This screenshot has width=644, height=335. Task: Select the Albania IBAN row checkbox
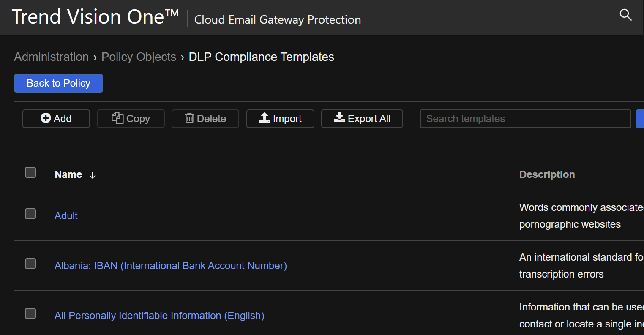(30, 264)
